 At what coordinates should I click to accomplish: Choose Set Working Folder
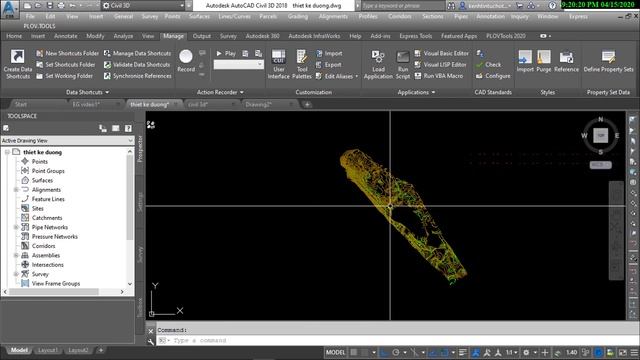(64, 76)
